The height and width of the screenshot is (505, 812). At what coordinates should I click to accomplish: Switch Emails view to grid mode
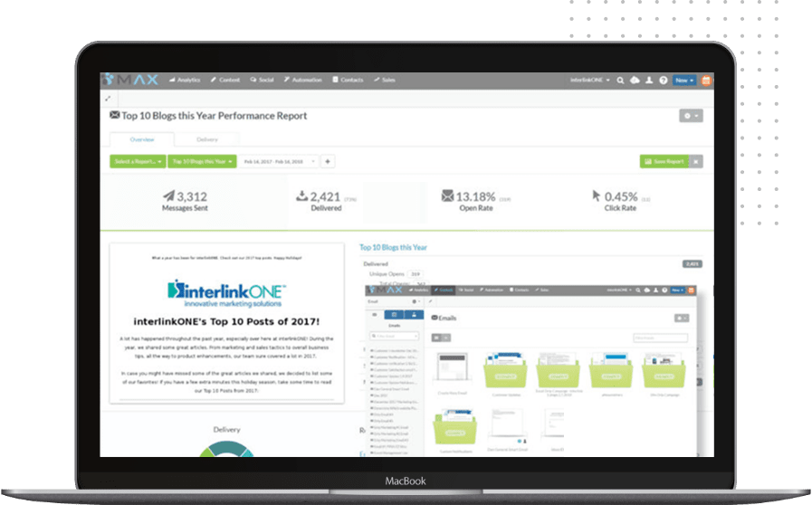click(436, 338)
